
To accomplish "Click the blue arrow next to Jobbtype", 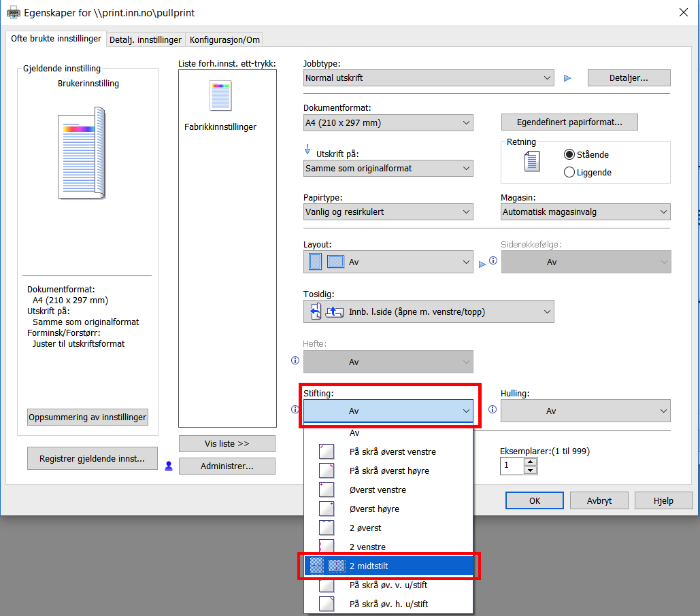I will [x=567, y=78].
